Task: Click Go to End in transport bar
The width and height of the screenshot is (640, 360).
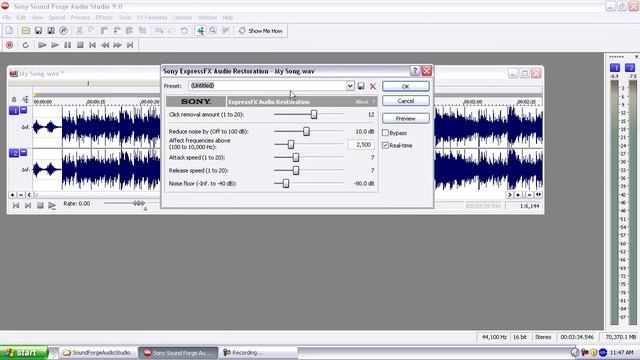Action: [130, 45]
